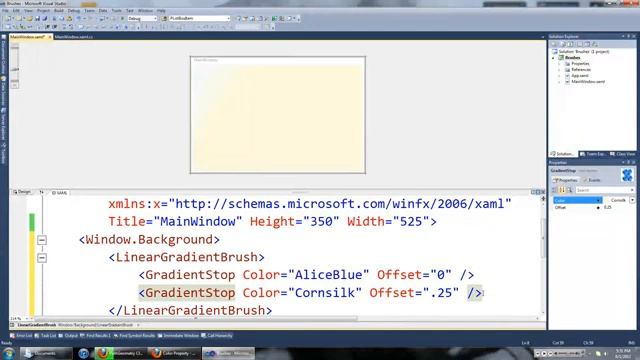Switch to the Team Explorer panel tab
The width and height of the screenshot is (640, 360).
pyautogui.click(x=594, y=154)
